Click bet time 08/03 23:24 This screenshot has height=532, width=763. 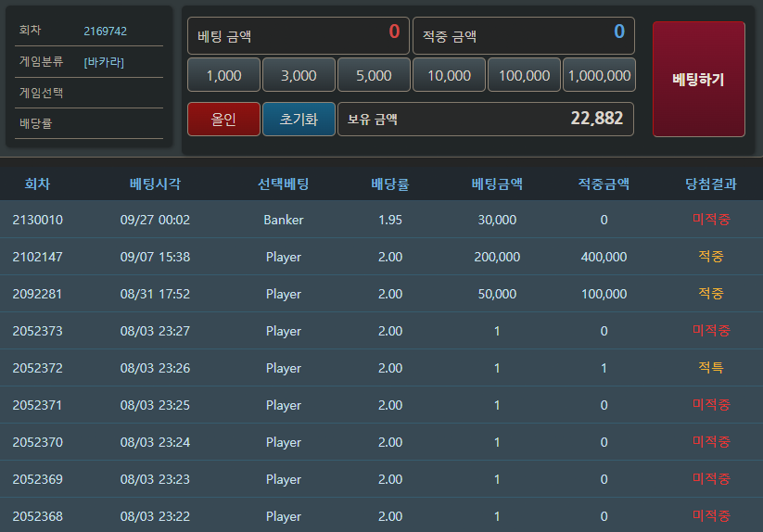click(155, 442)
